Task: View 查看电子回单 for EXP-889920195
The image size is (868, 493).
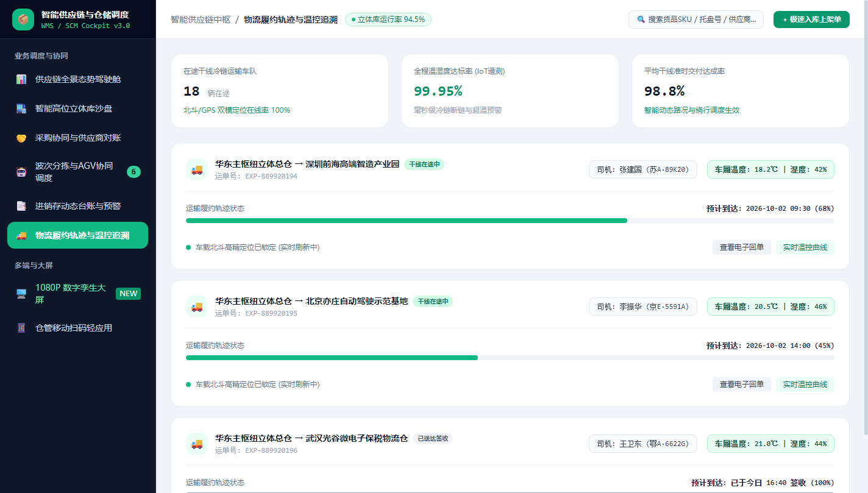Action: (742, 385)
